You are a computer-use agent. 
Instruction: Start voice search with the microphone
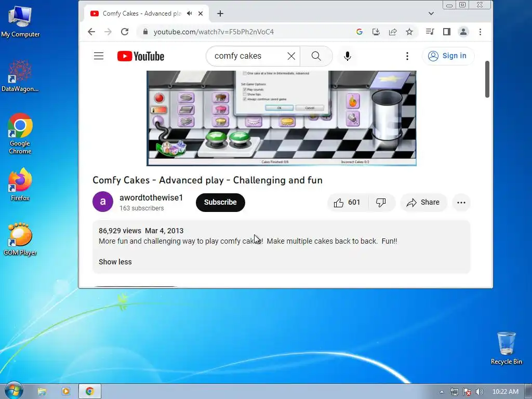click(x=347, y=56)
